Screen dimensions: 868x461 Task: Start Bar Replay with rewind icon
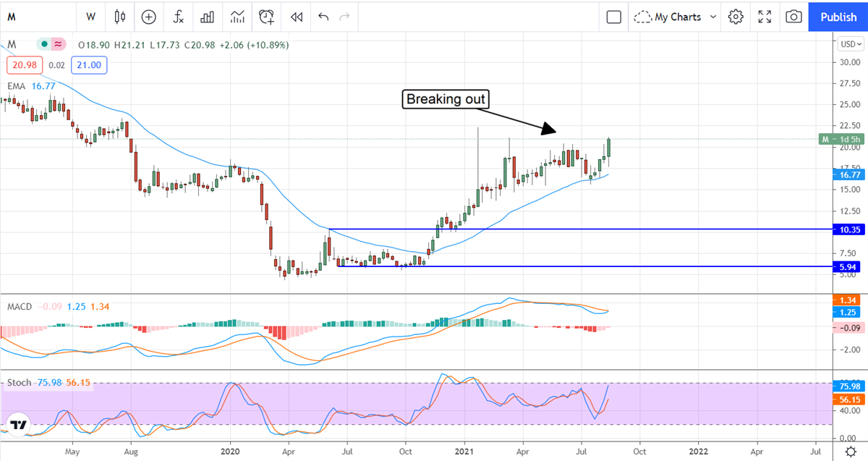(296, 17)
